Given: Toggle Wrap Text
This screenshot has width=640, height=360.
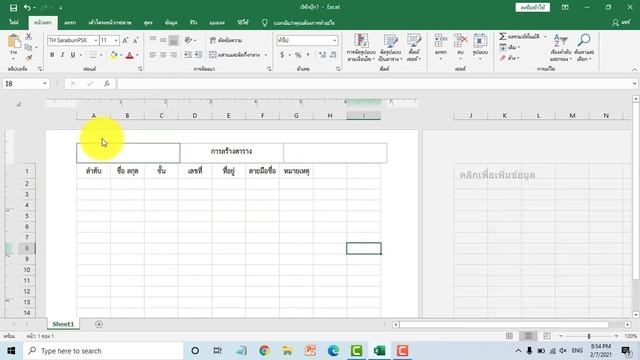Looking at the screenshot, I should pyautogui.click(x=226, y=40).
